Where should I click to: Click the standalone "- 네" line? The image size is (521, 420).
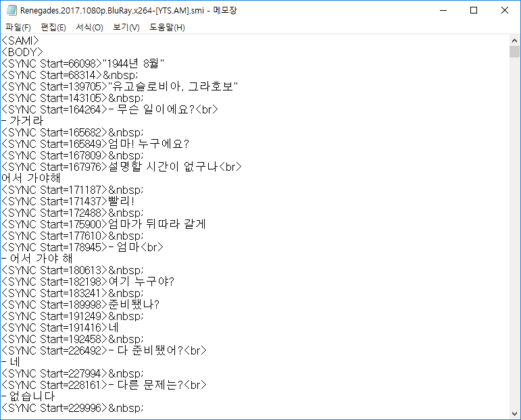point(11,362)
